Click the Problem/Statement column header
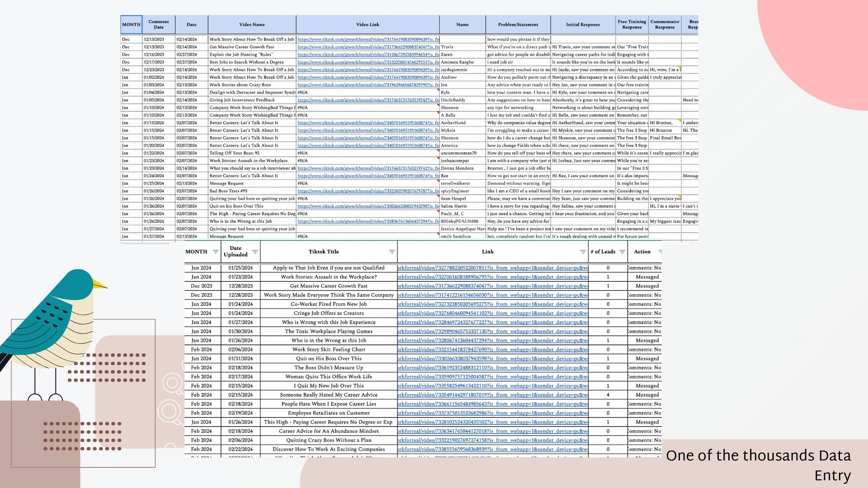This screenshot has width=868, height=488. point(518,24)
